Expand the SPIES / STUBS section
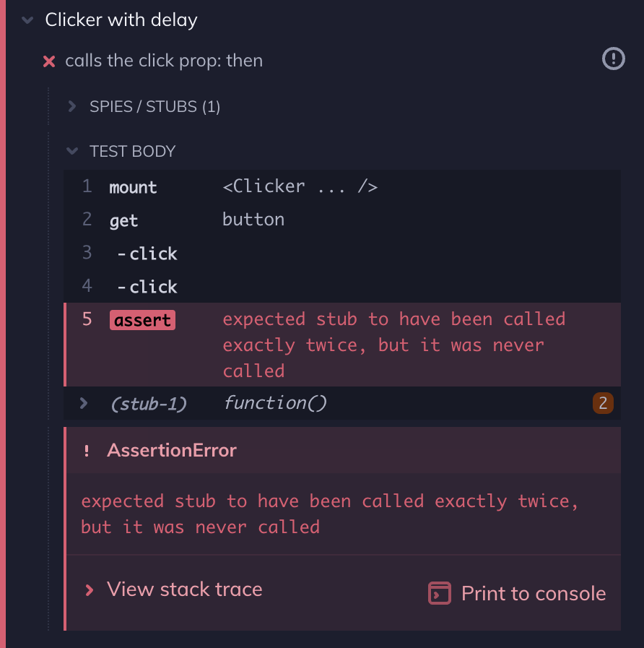The image size is (644, 648). [x=72, y=105]
